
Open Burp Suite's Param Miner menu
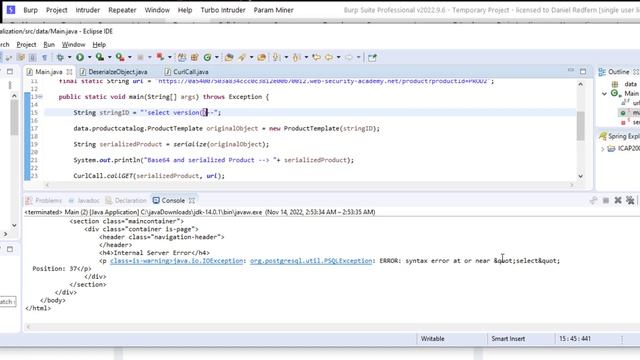click(273, 10)
